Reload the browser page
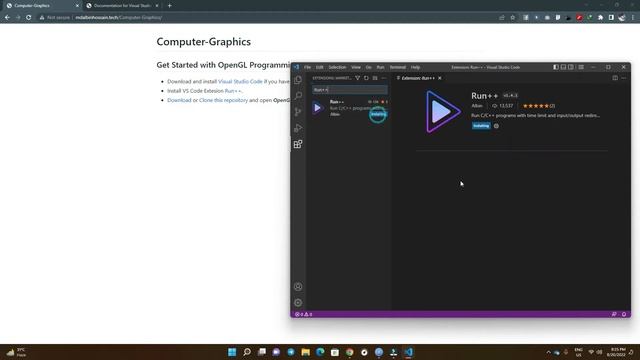Image resolution: width=640 pixels, height=360 pixels. pos(29,18)
